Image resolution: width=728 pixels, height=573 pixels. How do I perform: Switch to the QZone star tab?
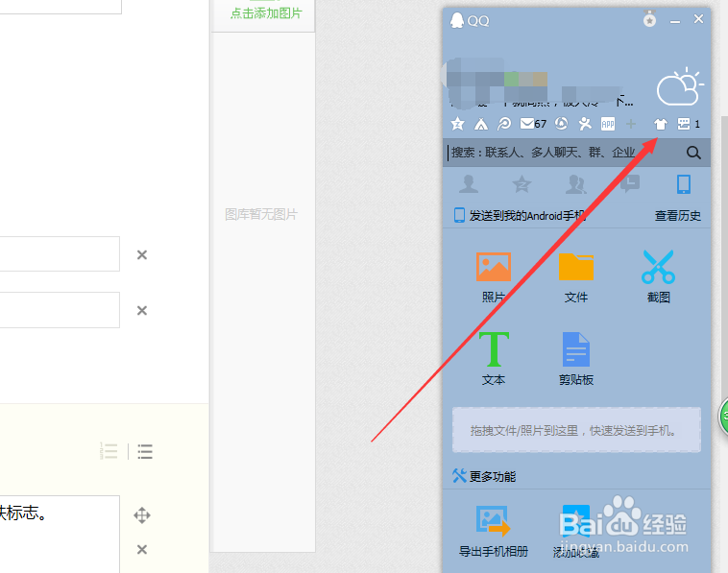pos(522,184)
